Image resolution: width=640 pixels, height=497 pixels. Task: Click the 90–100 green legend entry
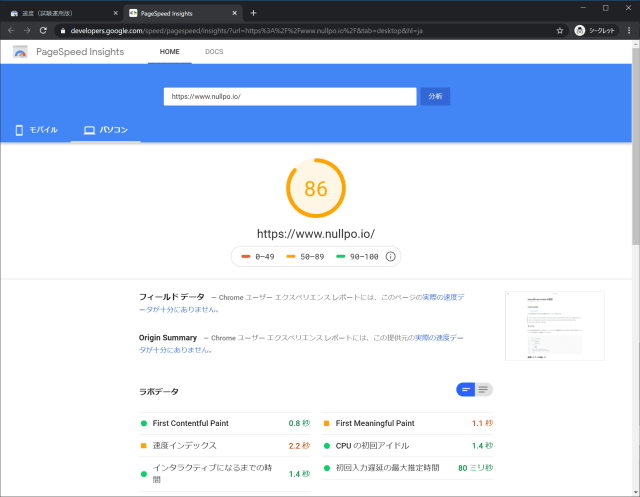pyautogui.click(x=357, y=257)
